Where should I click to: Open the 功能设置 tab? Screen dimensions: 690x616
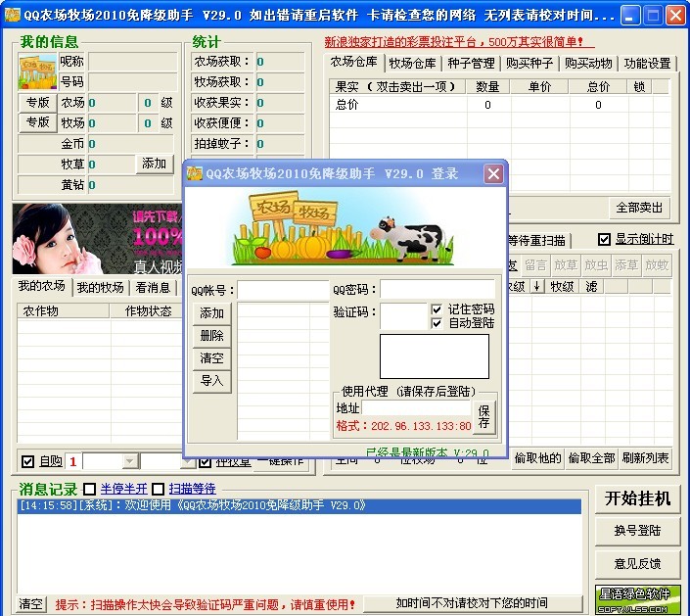point(647,64)
